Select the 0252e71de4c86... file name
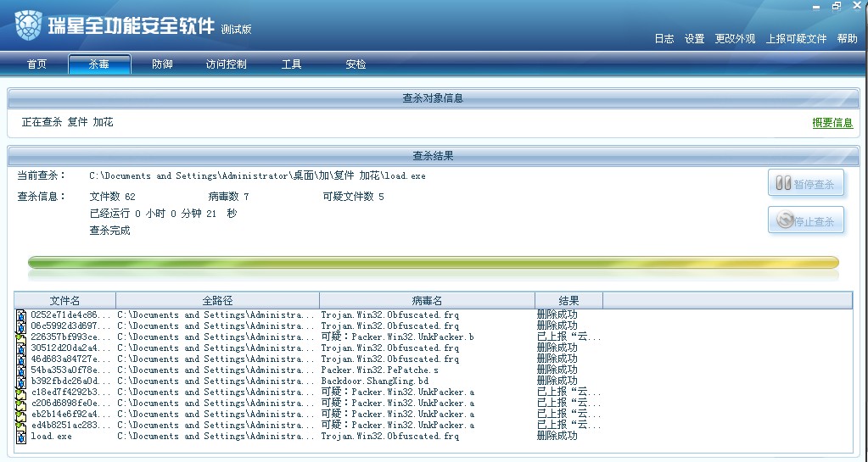This screenshot has height=462, width=868. tap(71, 315)
